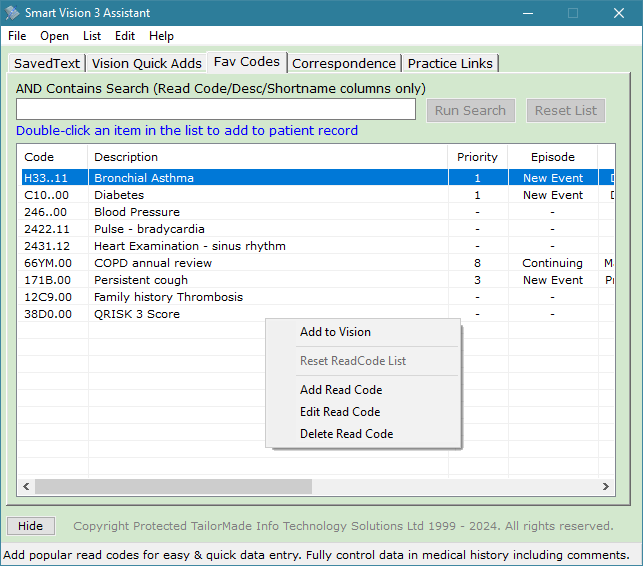
Task: Switch to the Vision Quick Adds tab
Action: 146,64
